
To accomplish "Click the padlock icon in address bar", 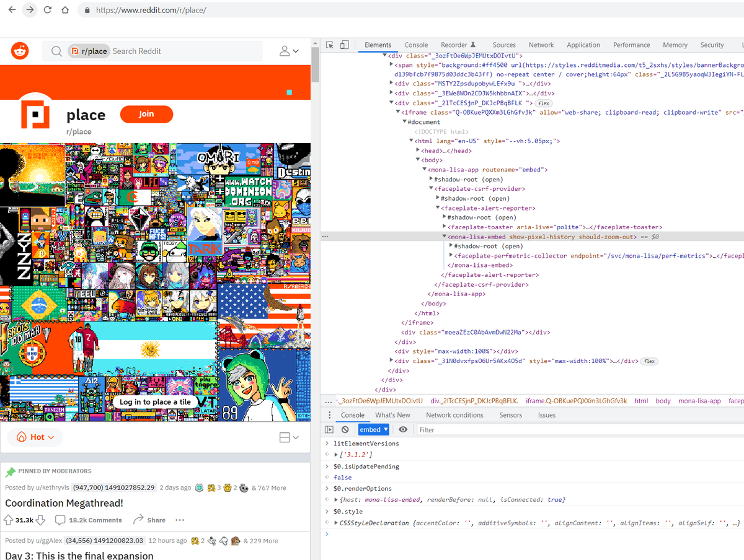I will pos(87,11).
